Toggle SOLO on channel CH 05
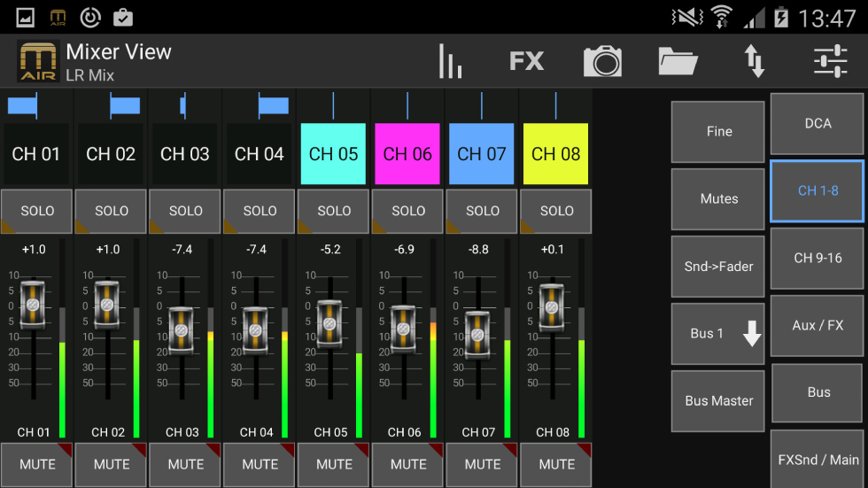 pyautogui.click(x=334, y=212)
